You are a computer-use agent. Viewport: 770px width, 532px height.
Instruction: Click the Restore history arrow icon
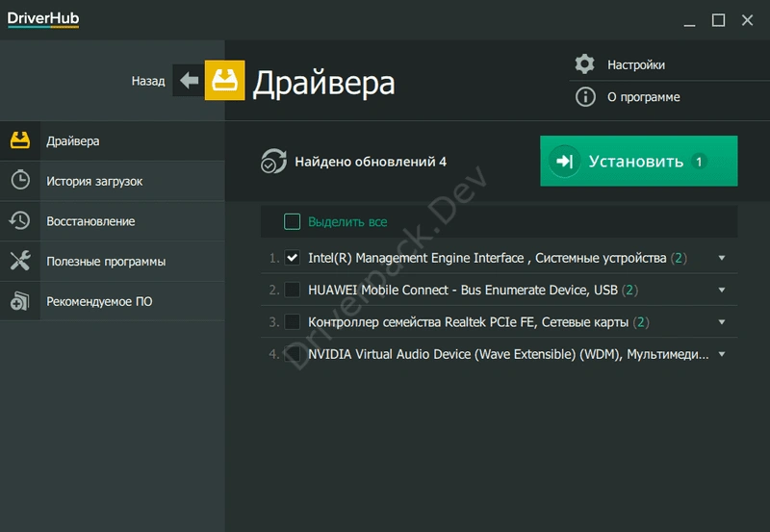(x=19, y=220)
